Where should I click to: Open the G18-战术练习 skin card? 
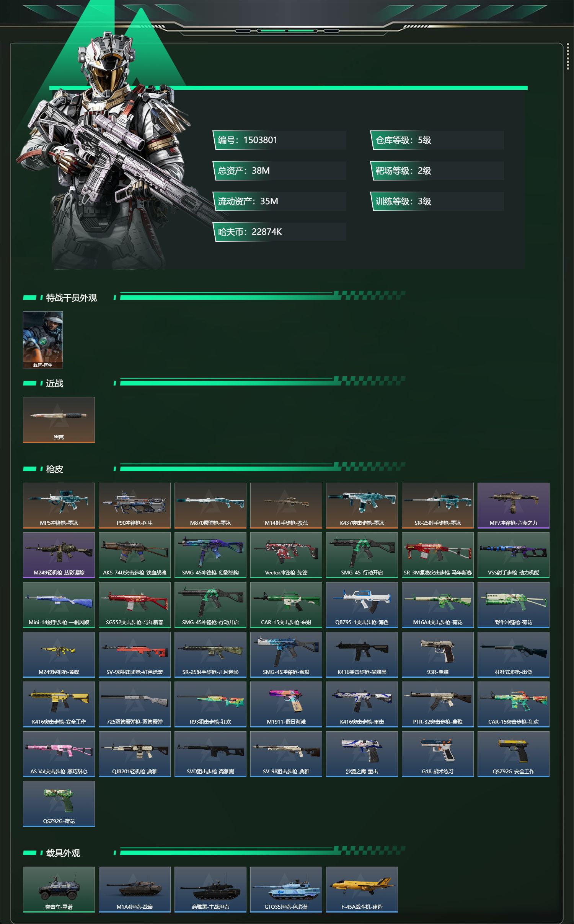pyautogui.click(x=438, y=754)
